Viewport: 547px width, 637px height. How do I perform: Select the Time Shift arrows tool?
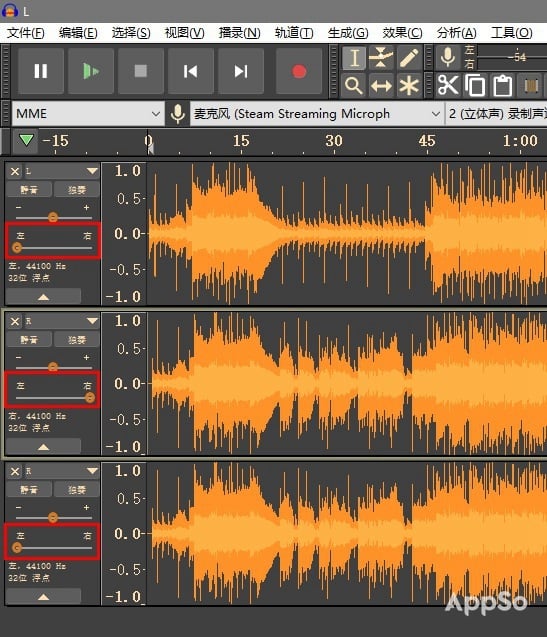pyautogui.click(x=381, y=86)
